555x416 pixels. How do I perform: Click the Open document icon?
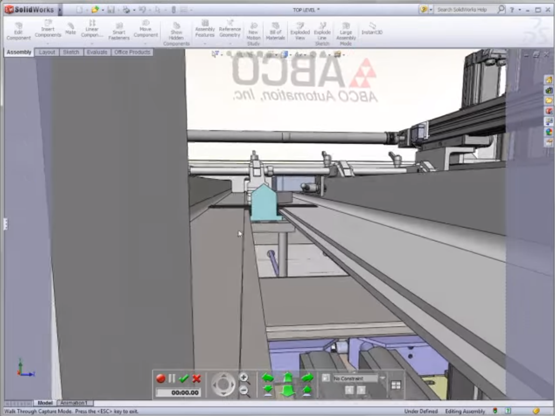tap(95, 10)
